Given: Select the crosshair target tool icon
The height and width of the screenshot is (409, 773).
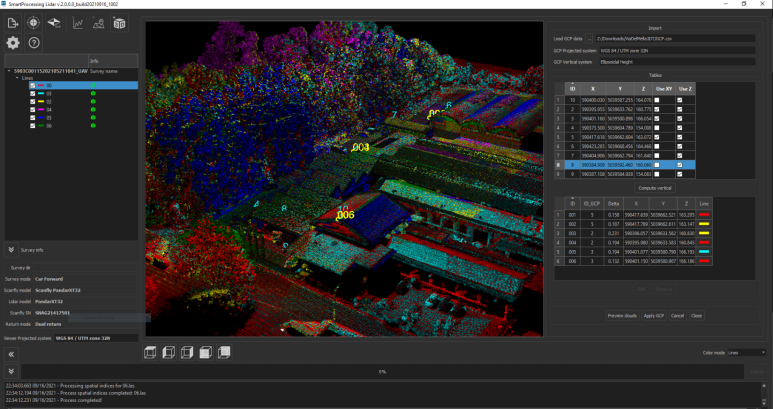Looking at the screenshot, I should pyautogui.click(x=33, y=23).
